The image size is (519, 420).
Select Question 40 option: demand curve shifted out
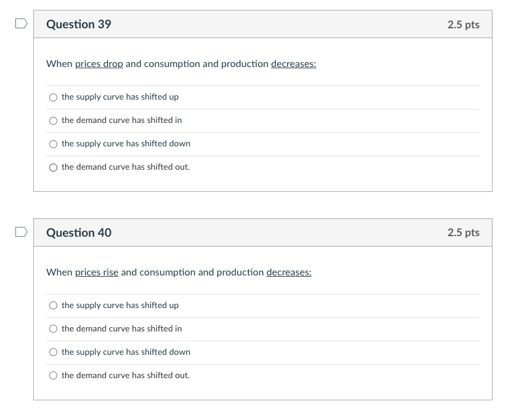[53, 375]
